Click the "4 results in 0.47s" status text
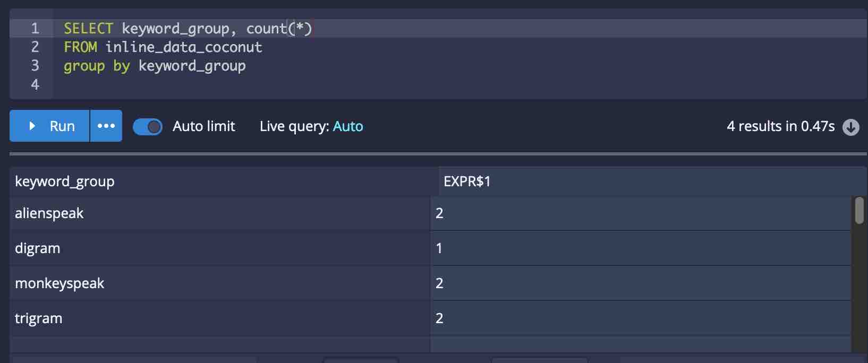Viewport: 868px width, 363px height. pos(780,126)
